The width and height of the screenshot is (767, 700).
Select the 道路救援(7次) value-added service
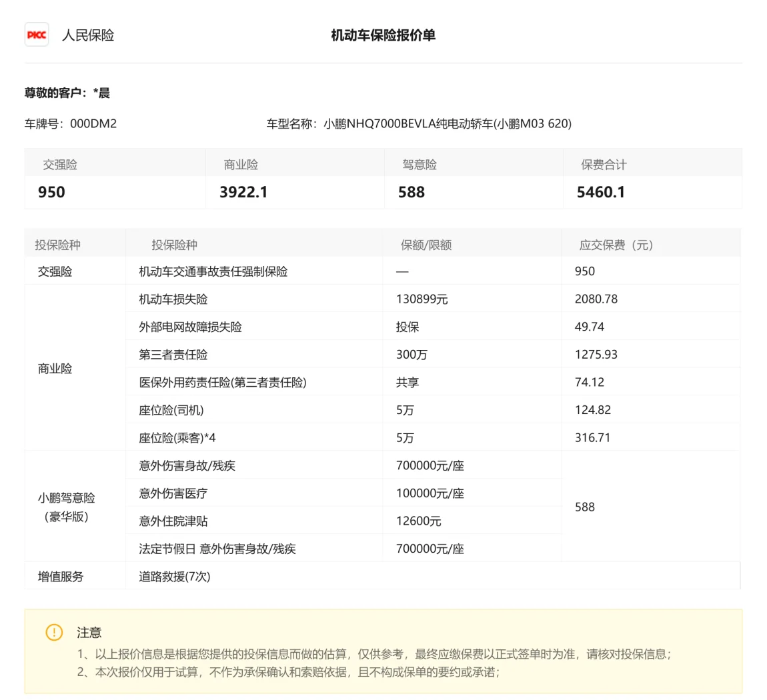click(174, 577)
